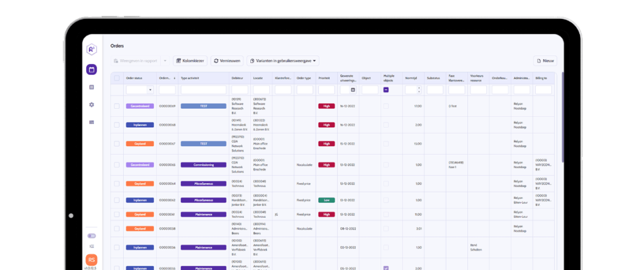Expand the arrow beside Weergeven in rapport
This screenshot has width=644, height=270.
(165, 61)
